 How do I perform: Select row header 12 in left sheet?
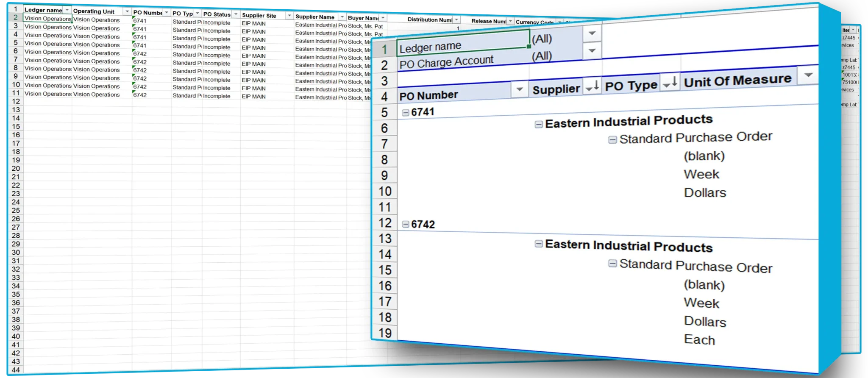(16, 101)
